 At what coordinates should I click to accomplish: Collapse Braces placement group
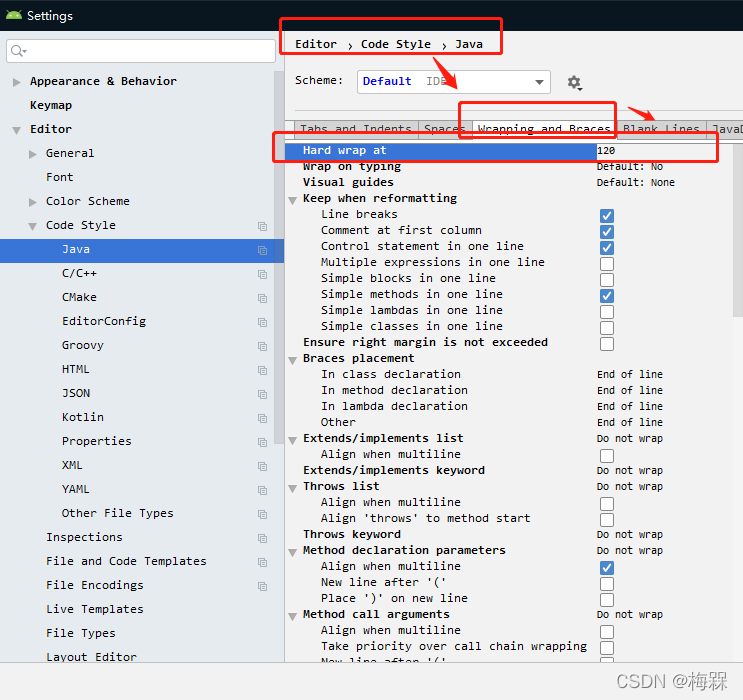pos(293,360)
